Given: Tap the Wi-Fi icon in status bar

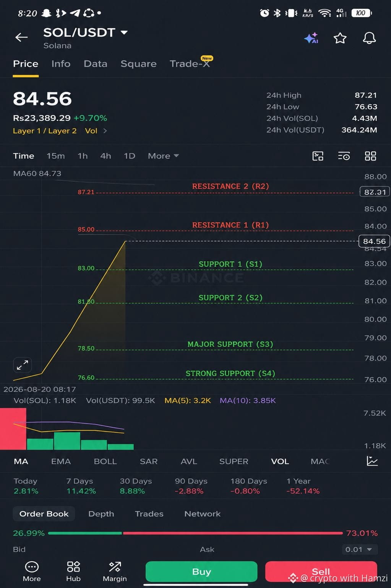Looking at the screenshot, I should point(324,13).
